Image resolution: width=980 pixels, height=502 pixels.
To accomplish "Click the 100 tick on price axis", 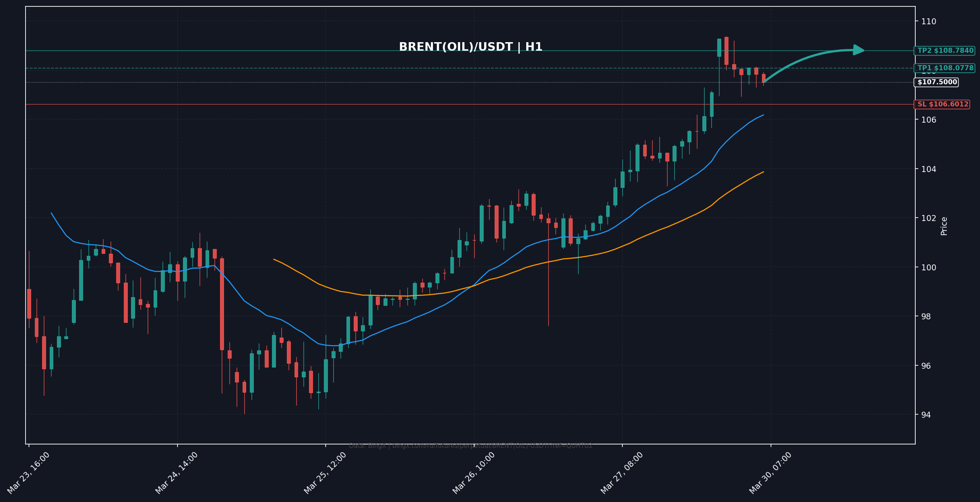I will (928, 267).
